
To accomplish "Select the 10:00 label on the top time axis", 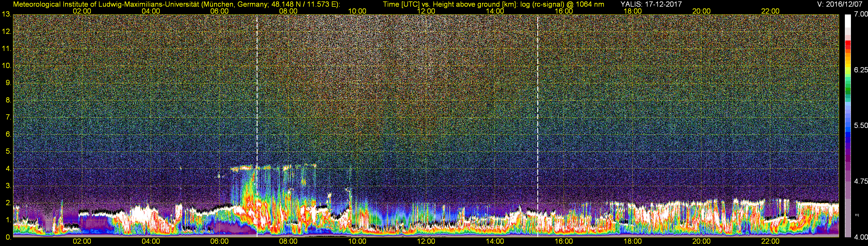I will tap(357, 11).
